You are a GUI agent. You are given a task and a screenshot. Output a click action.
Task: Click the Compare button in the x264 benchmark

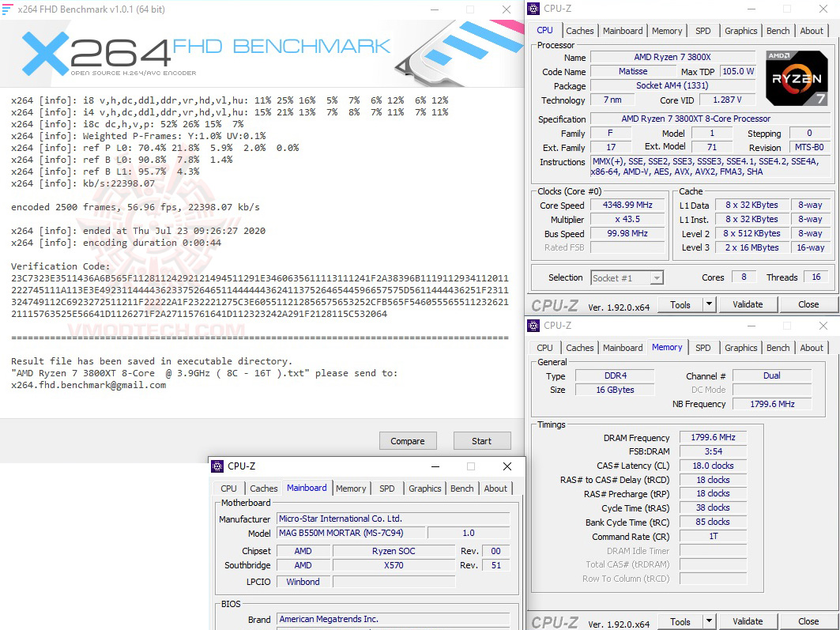click(x=408, y=440)
